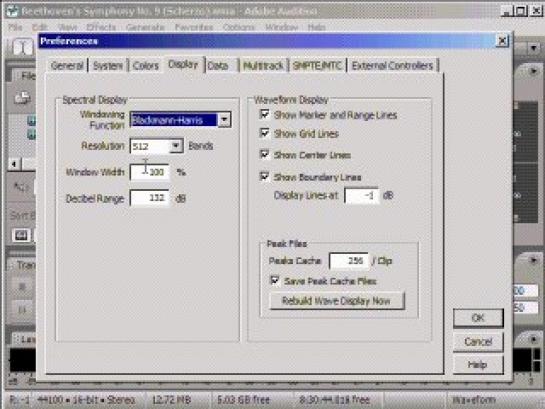Click the scroll left arrow in Files panel

14,164
